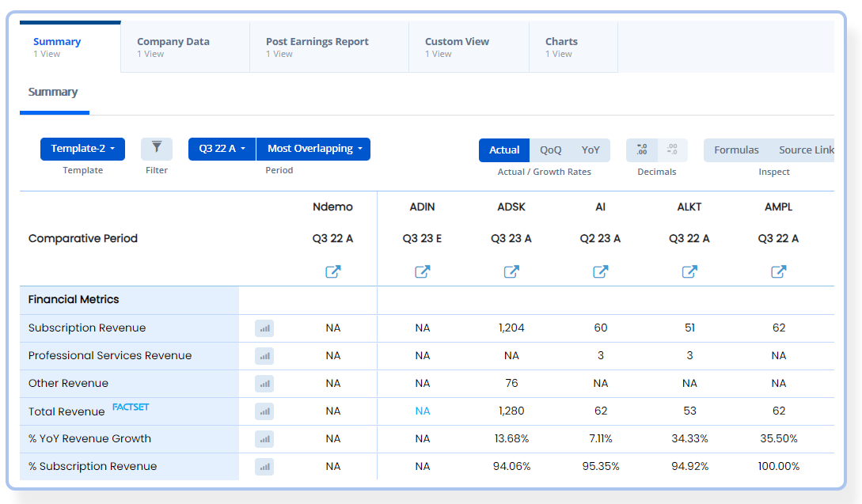This screenshot has height=504, width=862.
Task: Click AMPL value 100.00%
Action: [778, 466]
